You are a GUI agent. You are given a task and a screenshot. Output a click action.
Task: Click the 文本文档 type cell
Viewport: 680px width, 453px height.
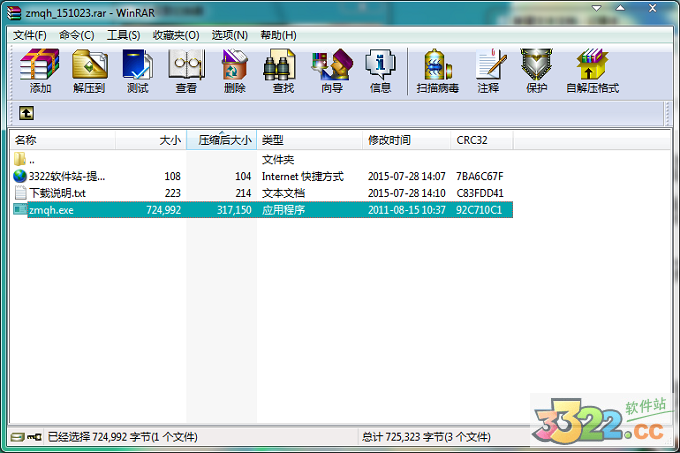tap(283, 193)
